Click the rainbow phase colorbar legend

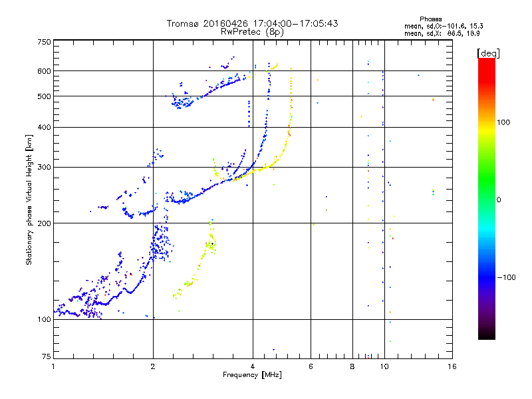pyautogui.click(x=487, y=199)
